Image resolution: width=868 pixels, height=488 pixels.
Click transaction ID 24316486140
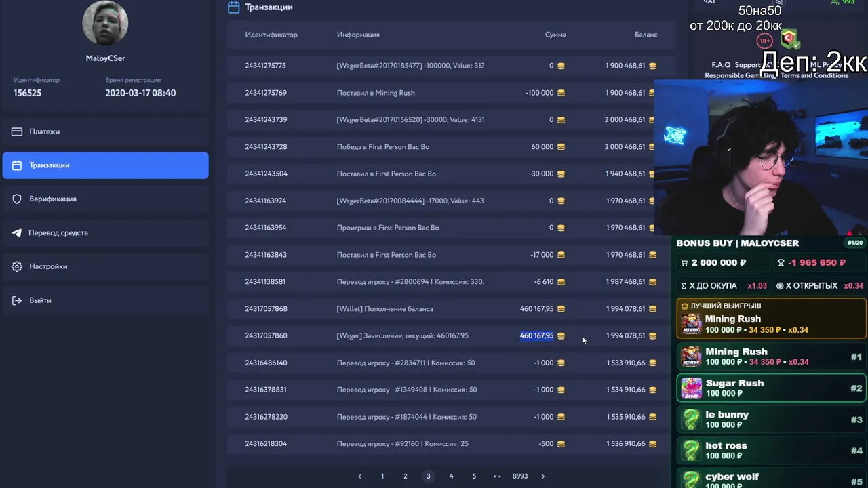click(266, 363)
